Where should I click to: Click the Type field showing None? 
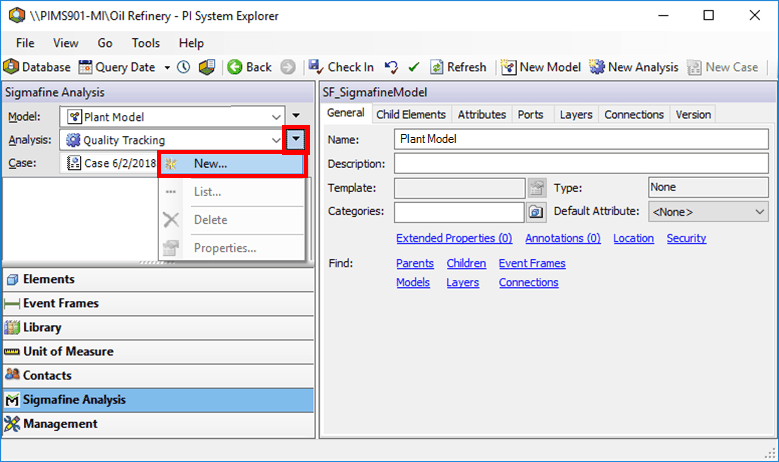tap(708, 187)
